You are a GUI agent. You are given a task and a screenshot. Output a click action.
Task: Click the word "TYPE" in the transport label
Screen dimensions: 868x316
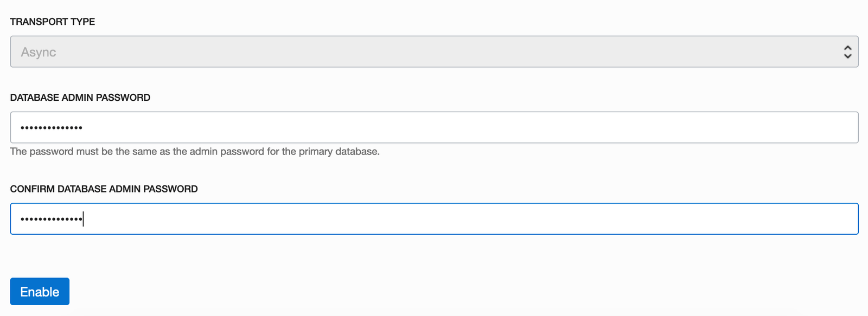coord(83,22)
